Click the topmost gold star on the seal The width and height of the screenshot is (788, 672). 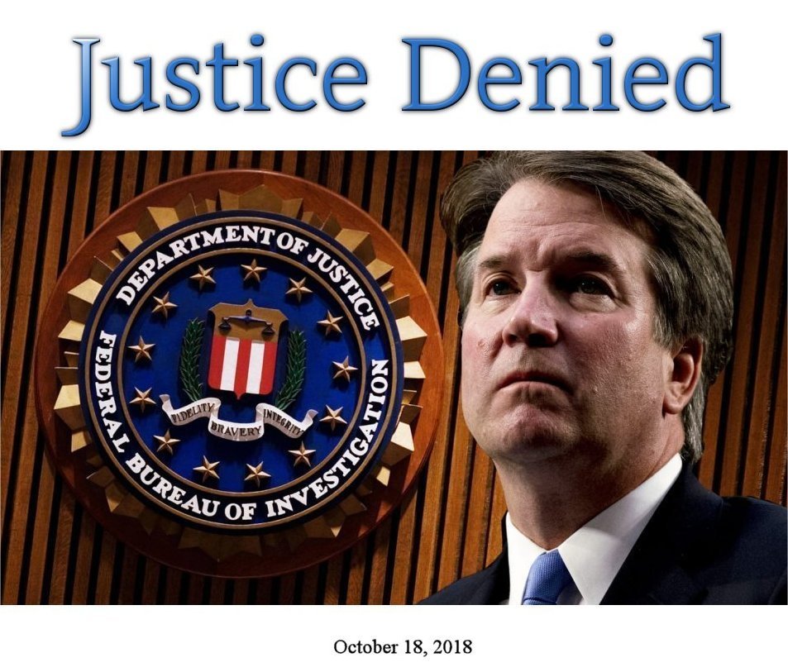(253, 271)
